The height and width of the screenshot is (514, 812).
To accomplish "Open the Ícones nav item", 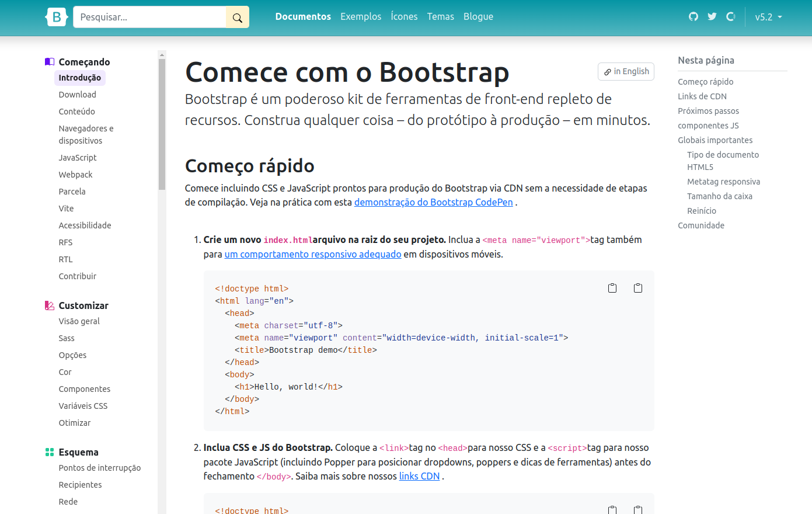I will click(404, 16).
